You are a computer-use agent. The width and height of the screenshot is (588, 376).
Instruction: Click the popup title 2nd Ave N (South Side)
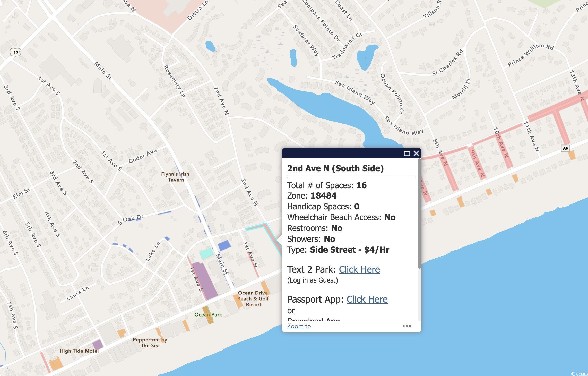pyautogui.click(x=335, y=168)
